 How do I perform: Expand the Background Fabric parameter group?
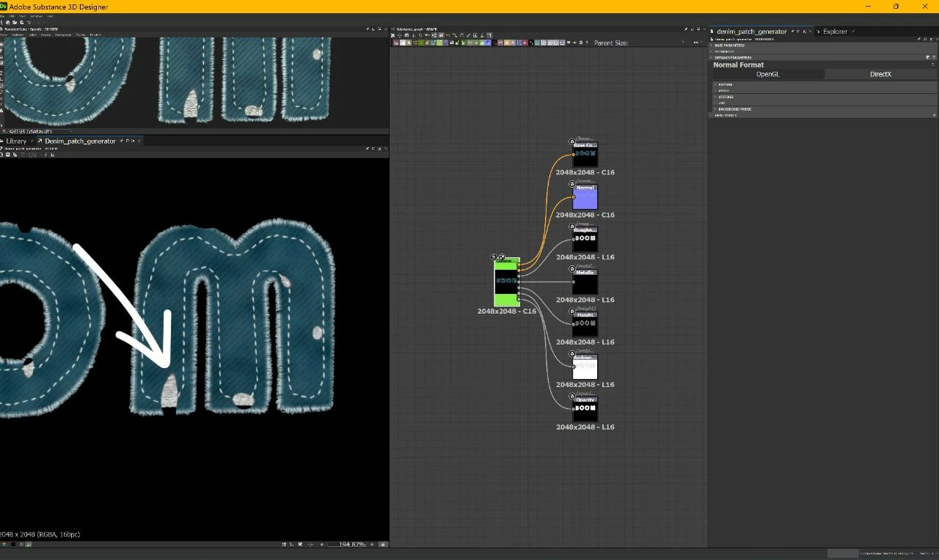point(734,109)
